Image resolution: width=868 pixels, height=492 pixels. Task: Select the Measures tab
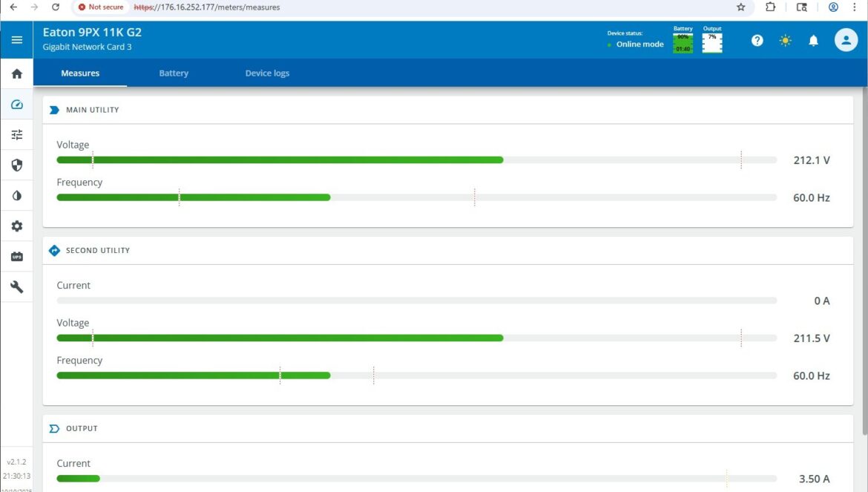80,73
